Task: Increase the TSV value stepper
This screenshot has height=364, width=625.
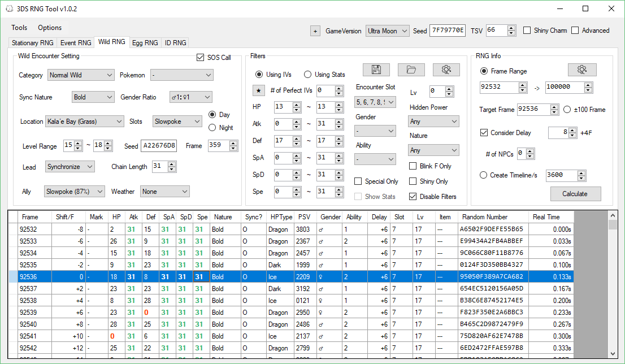Action: point(511,28)
